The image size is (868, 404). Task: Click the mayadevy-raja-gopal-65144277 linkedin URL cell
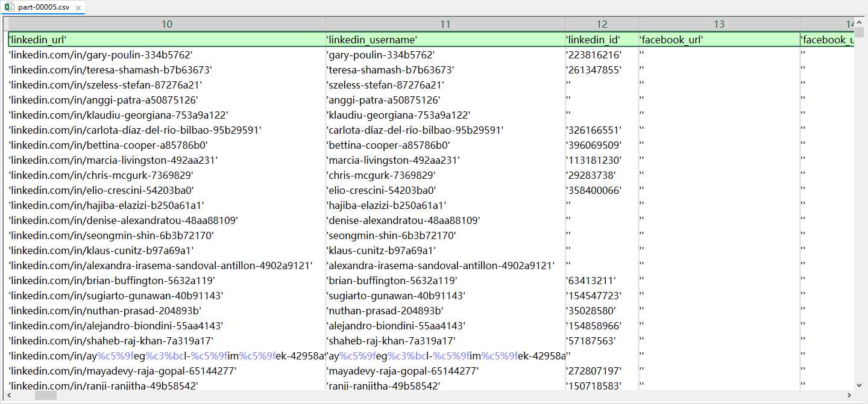coord(167,371)
